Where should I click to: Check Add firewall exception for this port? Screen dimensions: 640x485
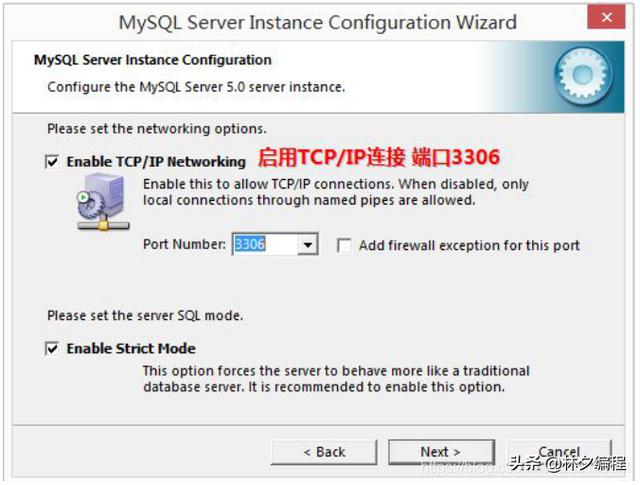344,246
